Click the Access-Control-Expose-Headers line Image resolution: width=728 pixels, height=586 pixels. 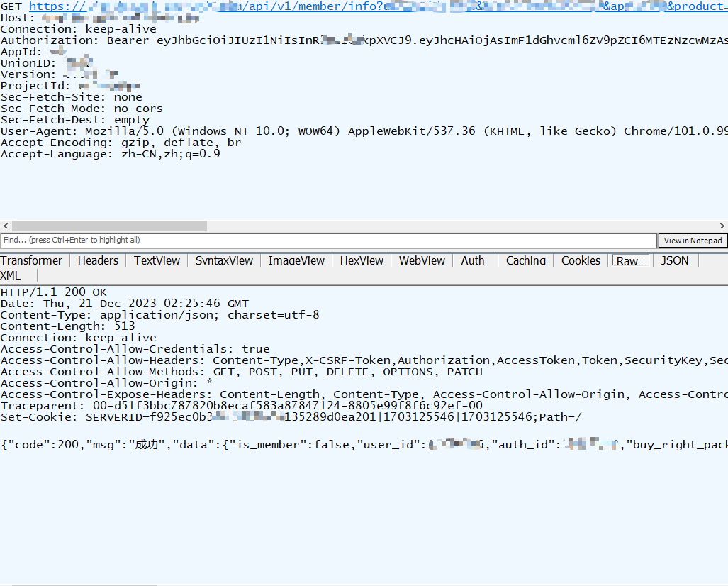coord(364,394)
